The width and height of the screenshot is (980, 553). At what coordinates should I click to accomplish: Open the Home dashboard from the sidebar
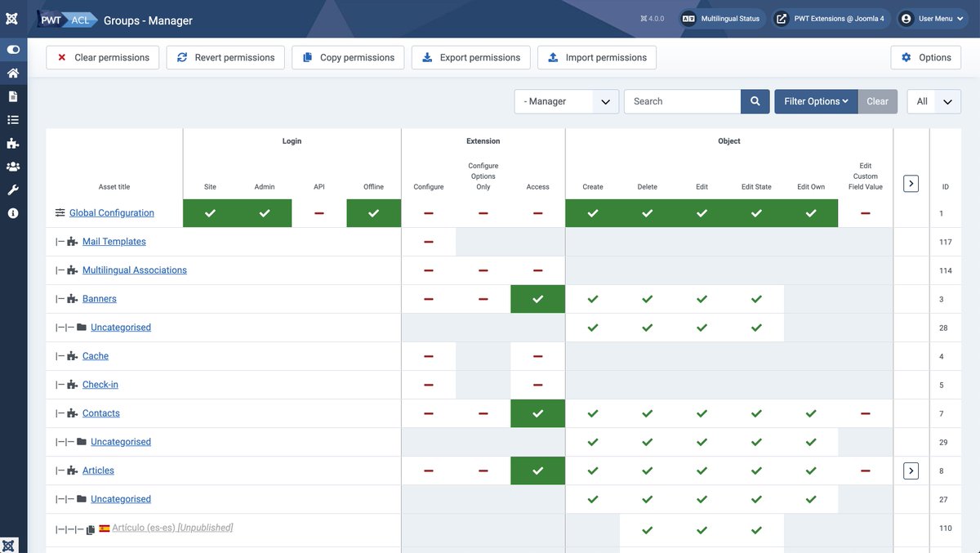[12, 72]
